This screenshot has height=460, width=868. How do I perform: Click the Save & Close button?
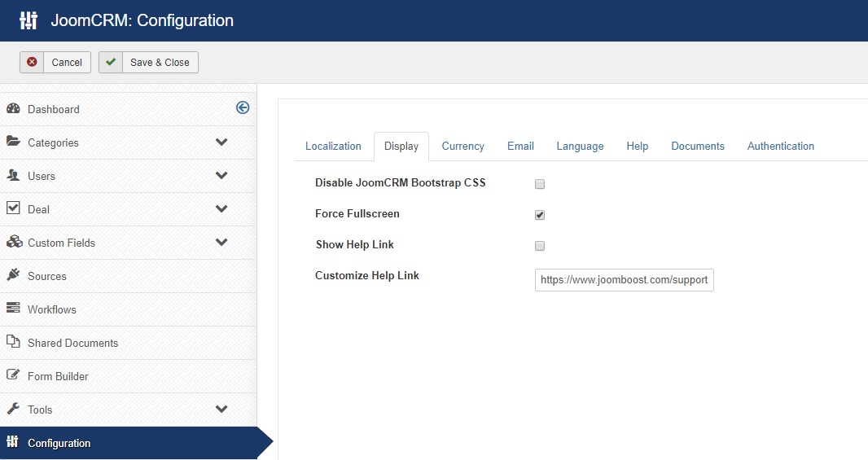[x=148, y=63]
